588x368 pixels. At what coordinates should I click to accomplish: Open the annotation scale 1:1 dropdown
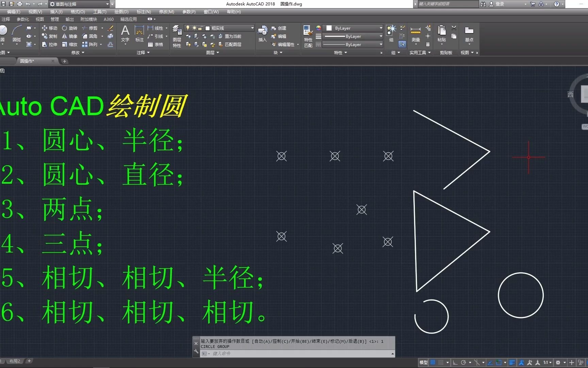coord(547,362)
